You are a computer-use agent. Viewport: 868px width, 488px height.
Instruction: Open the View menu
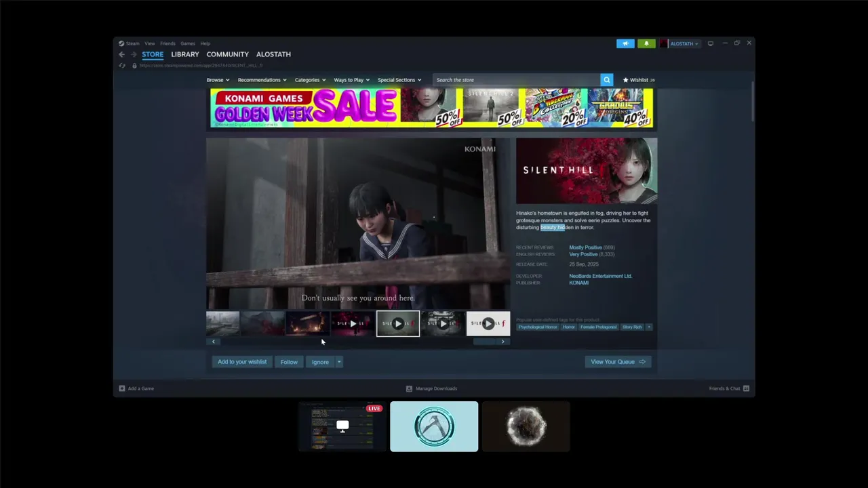click(x=149, y=43)
